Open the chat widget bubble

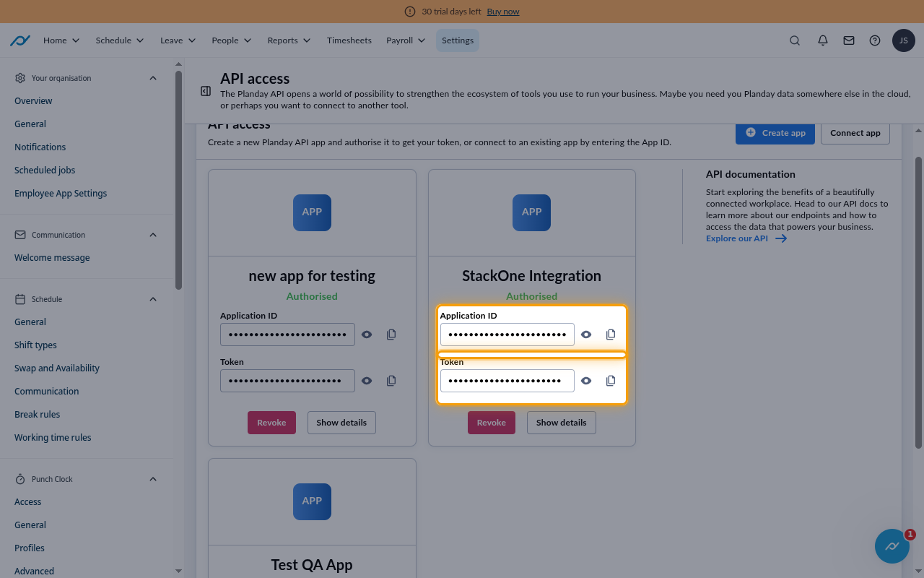892,546
